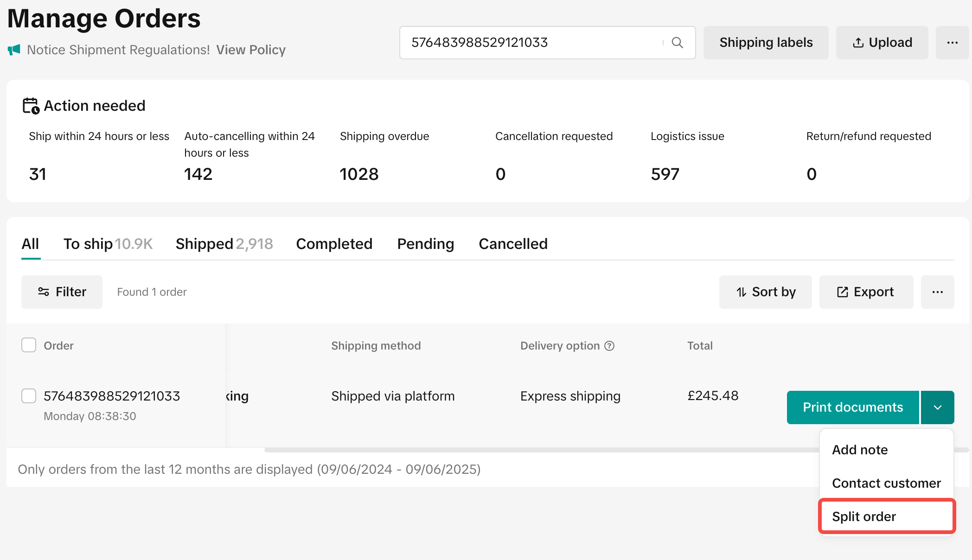Select Contact customer menu option
The image size is (972, 560).
[886, 483]
